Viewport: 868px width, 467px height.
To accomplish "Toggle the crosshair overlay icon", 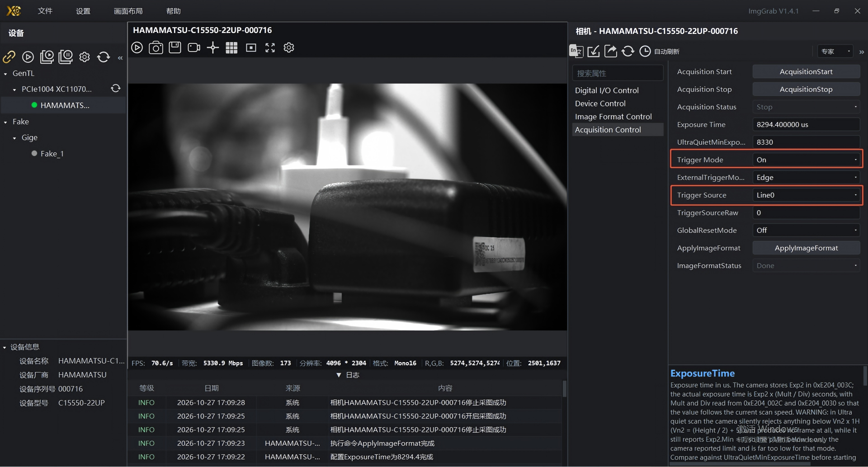I will [213, 47].
